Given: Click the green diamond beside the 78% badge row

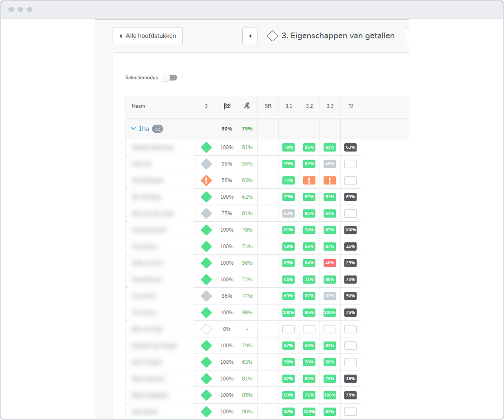Looking at the screenshot, I should 206,147.
